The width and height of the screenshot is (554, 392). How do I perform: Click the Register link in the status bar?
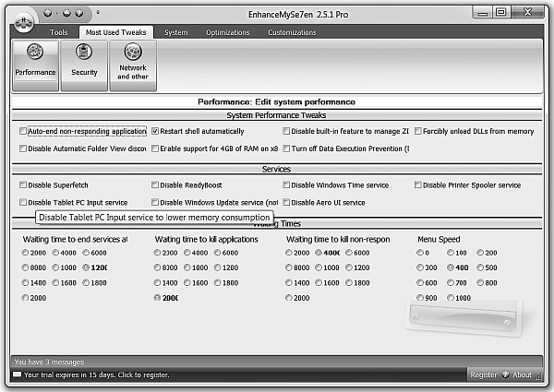click(x=483, y=374)
